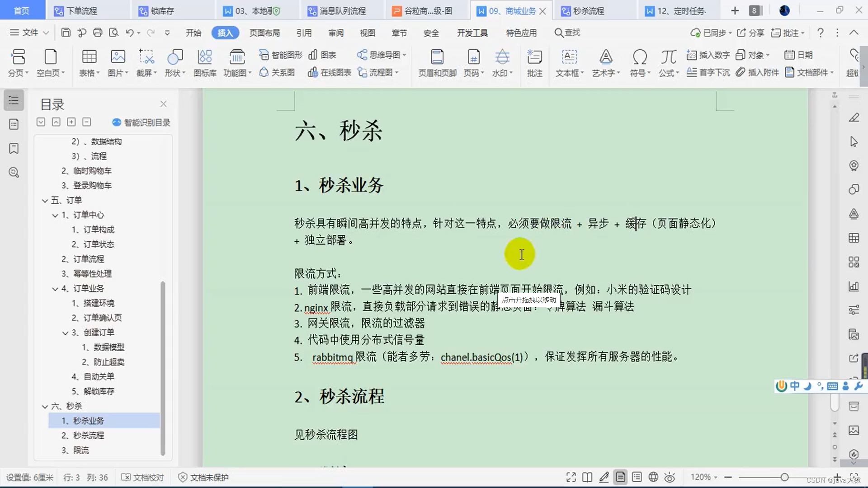Toggle the outline pane sidebar button
The image size is (868, 488).
point(14,100)
